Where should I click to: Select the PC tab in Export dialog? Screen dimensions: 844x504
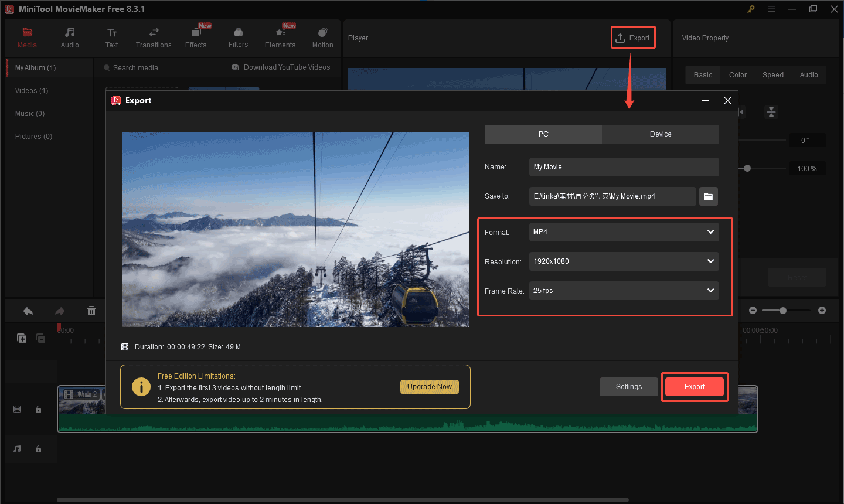pyautogui.click(x=543, y=134)
